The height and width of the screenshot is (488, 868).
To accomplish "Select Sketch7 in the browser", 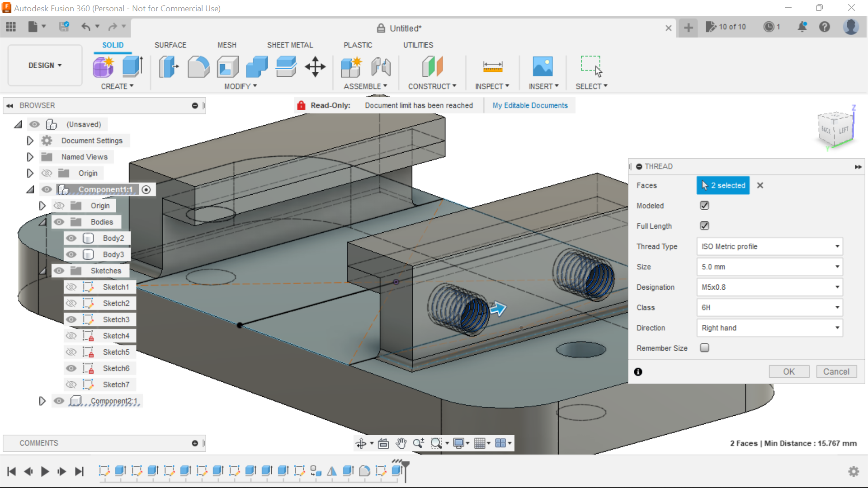I will pyautogui.click(x=116, y=385).
